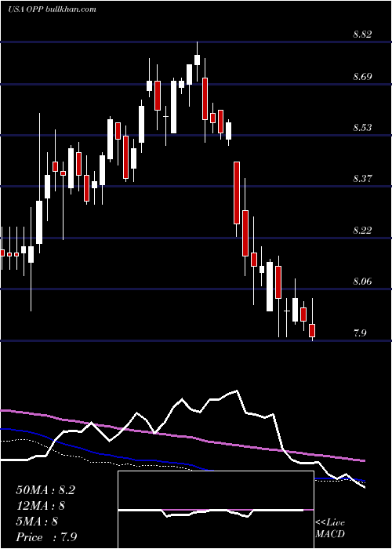Click the 8.06 price axis label
Viewport: 392px width, 549px height.
point(362,281)
